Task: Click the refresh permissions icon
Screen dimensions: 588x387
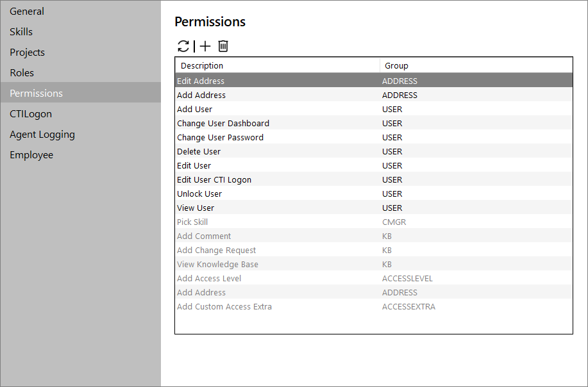Action: tap(183, 46)
